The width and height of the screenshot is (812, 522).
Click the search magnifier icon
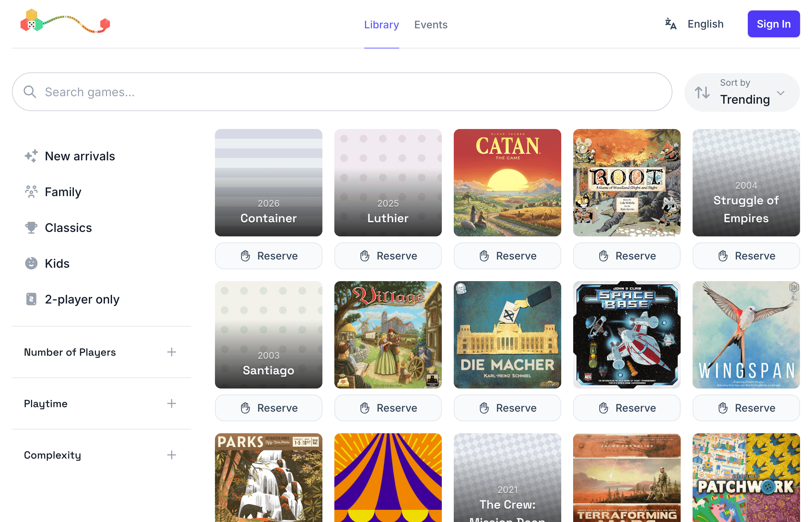tap(30, 92)
